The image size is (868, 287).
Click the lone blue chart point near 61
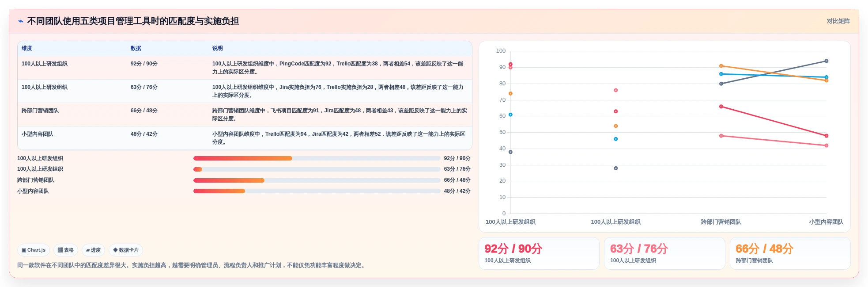pyautogui.click(x=510, y=115)
